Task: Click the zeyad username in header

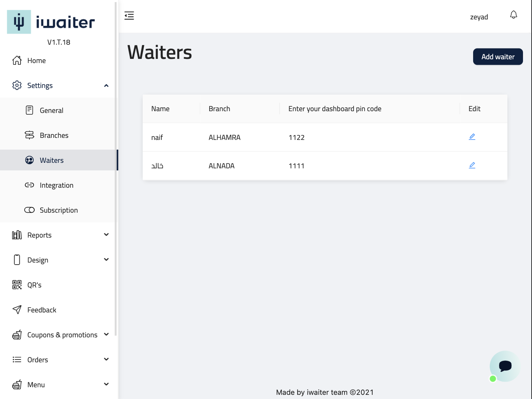Action: (479, 17)
